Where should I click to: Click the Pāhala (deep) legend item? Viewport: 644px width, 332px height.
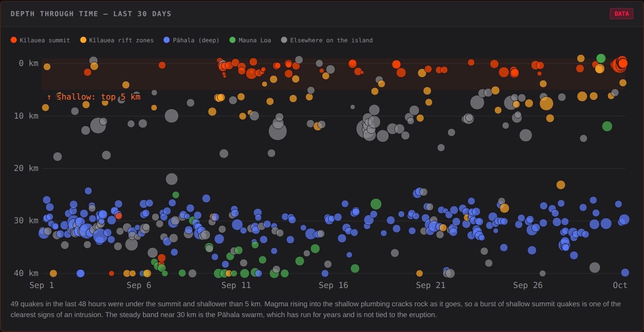click(x=191, y=40)
